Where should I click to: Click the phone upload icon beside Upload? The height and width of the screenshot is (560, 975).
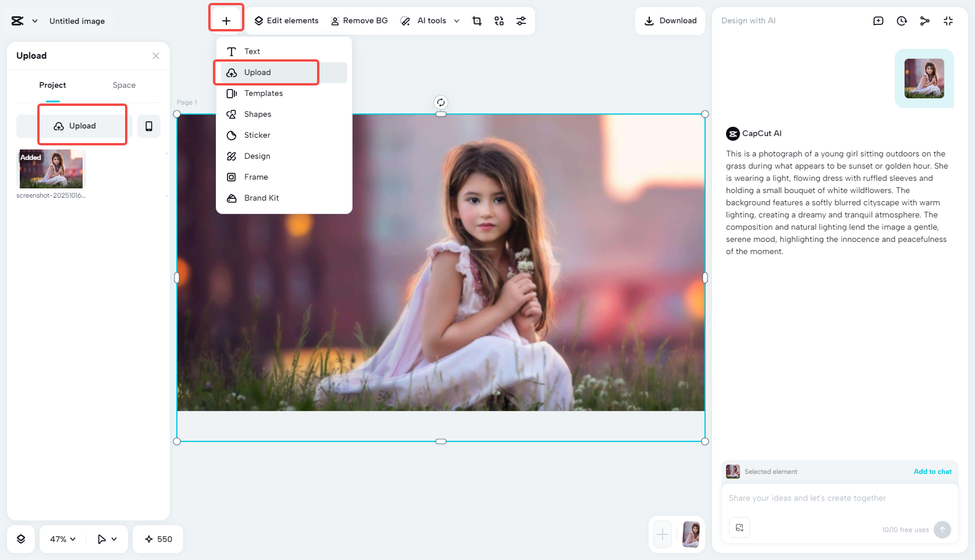click(149, 126)
